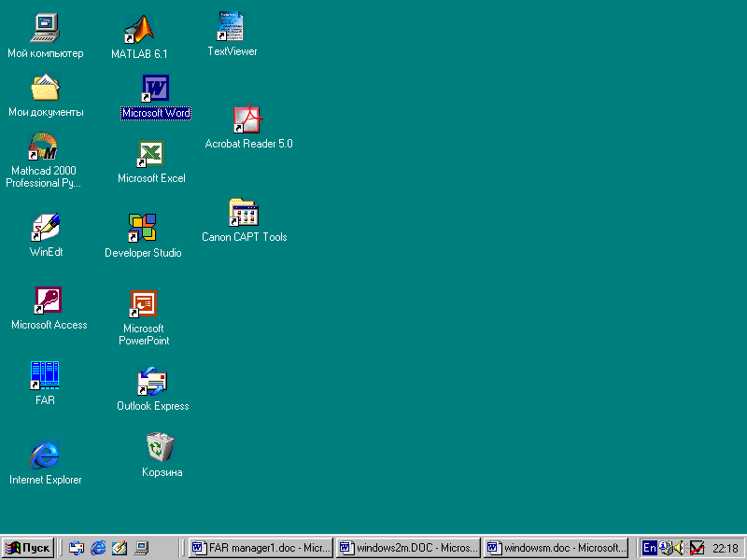This screenshot has width=747, height=560.
Task: Switch to FAR manager1.doc taskbar window
Action: tap(261, 548)
